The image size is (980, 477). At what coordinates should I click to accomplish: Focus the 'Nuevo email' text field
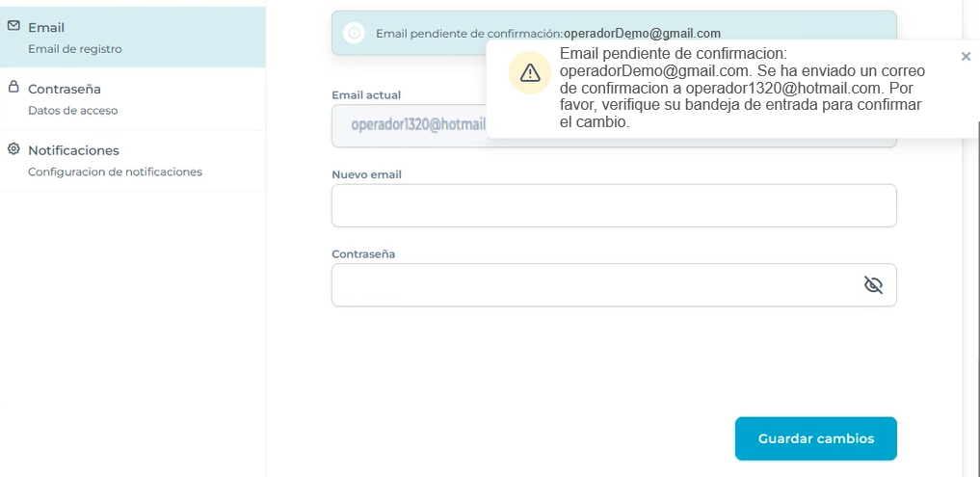(x=613, y=205)
